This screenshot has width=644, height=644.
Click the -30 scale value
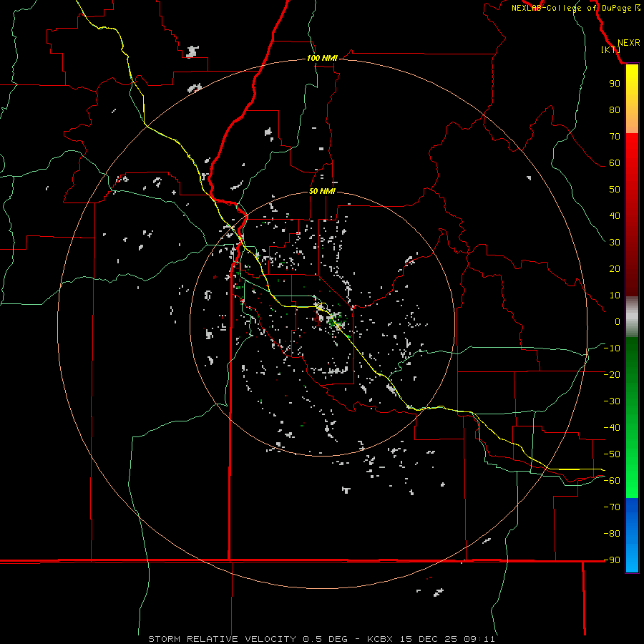tap(612, 401)
